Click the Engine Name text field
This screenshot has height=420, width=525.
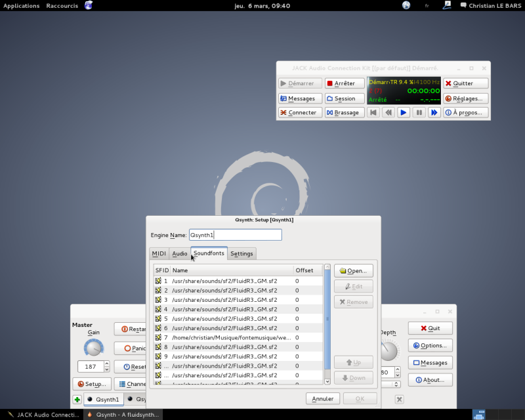point(235,235)
